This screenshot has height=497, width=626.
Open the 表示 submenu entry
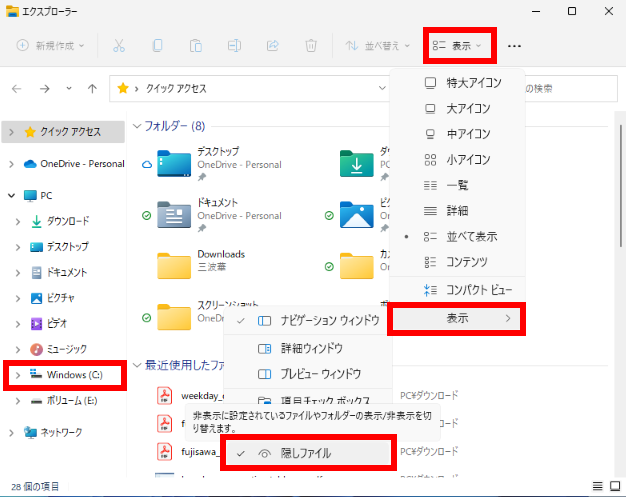[x=457, y=319]
